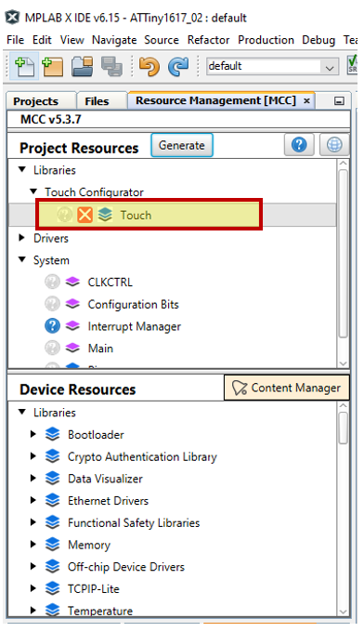The image size is (364, 632).
Task: Expand the Bootloader library node
Action: tap(33, 434)
